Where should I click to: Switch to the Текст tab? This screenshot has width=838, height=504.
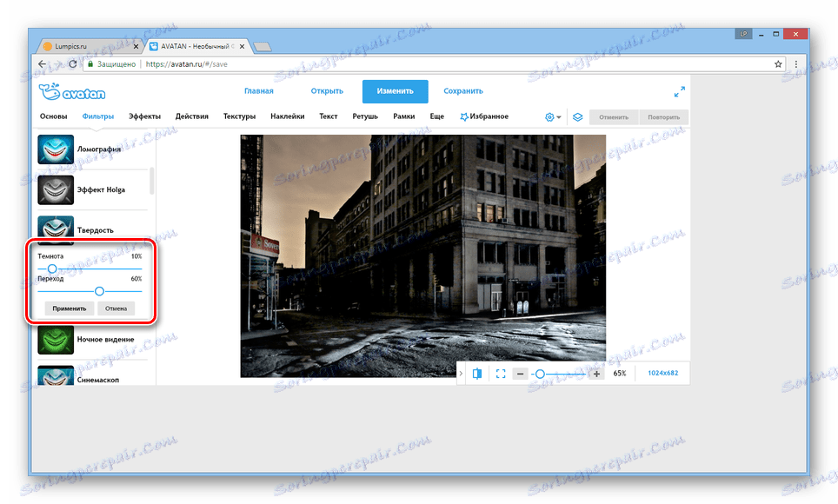point(328,116)
